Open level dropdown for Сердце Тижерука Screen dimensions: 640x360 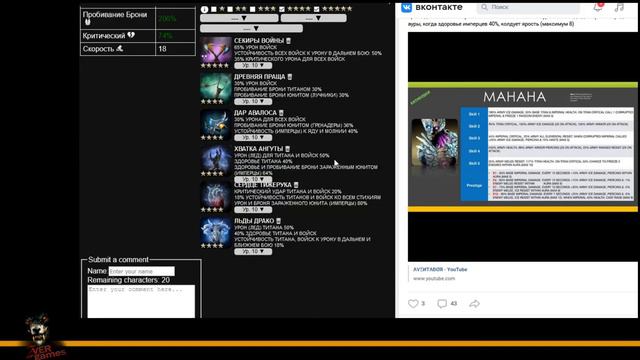point(253,209)
